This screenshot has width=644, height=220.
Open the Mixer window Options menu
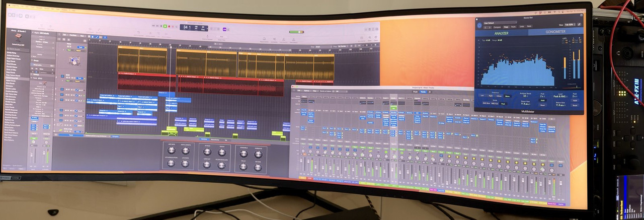coord(307,91)
